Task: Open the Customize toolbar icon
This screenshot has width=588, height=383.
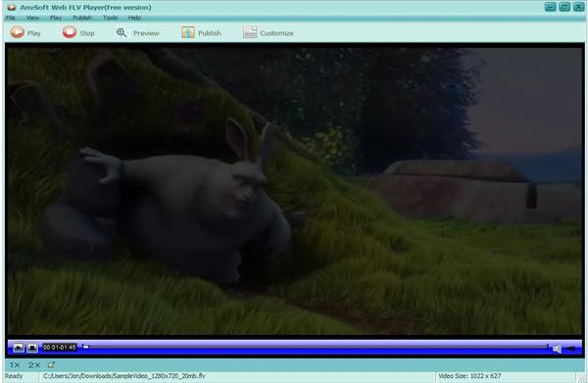Action: point(250,32)
